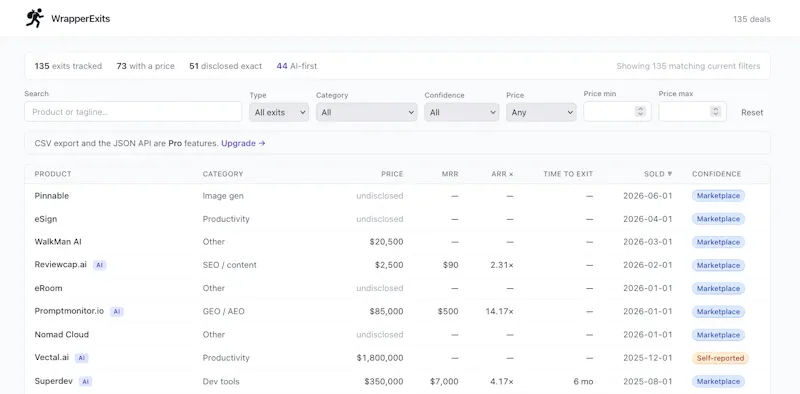The width and height of the screenshot is (800, 394).
Task: Click the $20,500 price cell
Action: 386,242
